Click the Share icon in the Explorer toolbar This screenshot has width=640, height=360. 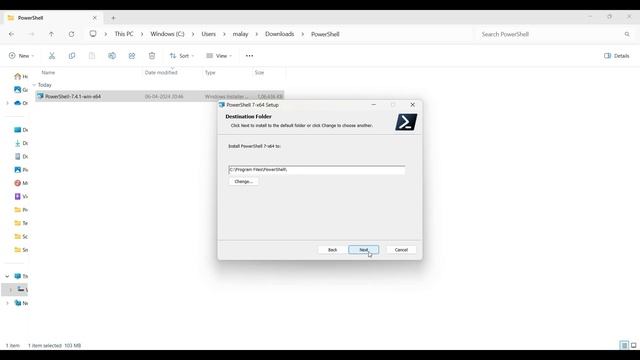coord(132,56)
